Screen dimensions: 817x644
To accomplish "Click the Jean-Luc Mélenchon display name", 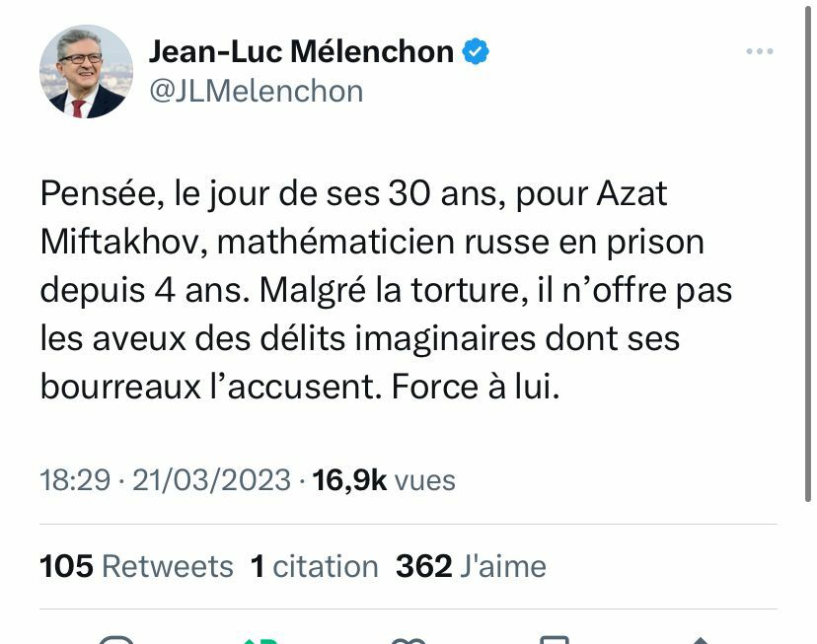I will tap(301, 51).
